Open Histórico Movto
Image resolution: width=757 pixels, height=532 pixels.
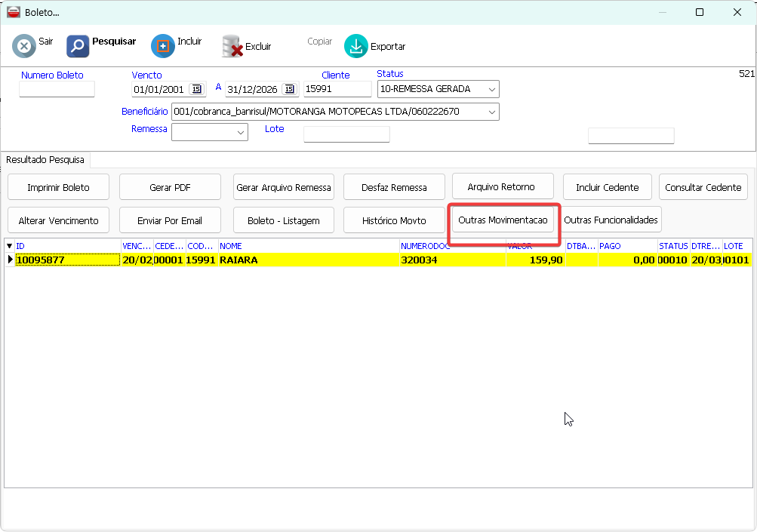pyautogui.click(x=393, y=220)
